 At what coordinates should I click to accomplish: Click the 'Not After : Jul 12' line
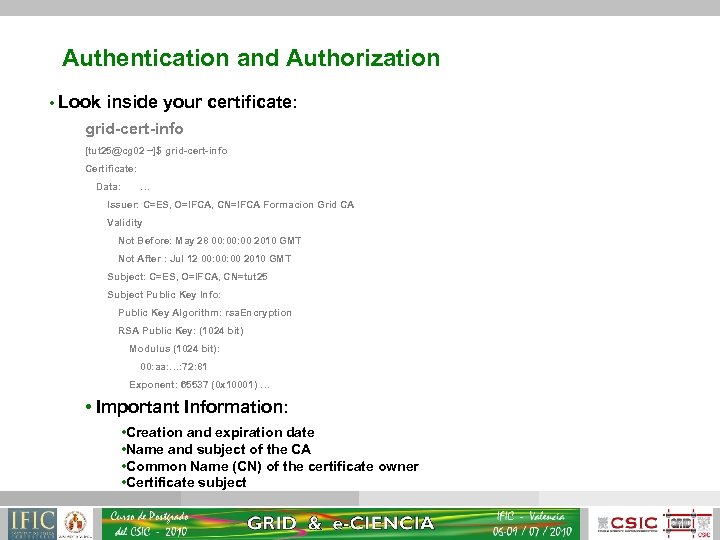tap(205, 259)
